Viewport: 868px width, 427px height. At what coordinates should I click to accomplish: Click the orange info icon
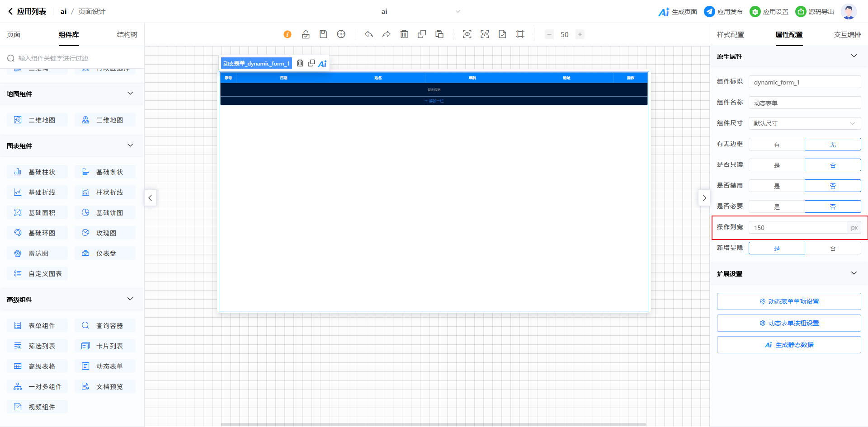pos(288,34)
